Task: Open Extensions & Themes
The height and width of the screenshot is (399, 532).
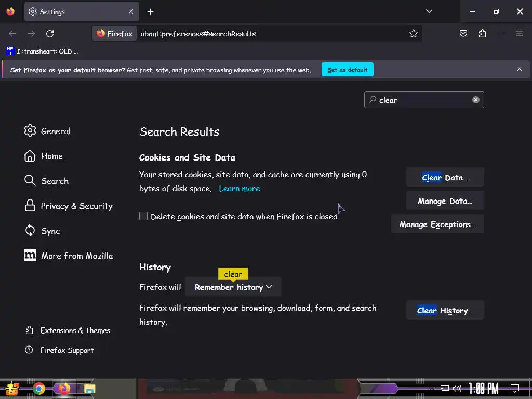Action: coord(68,330)
